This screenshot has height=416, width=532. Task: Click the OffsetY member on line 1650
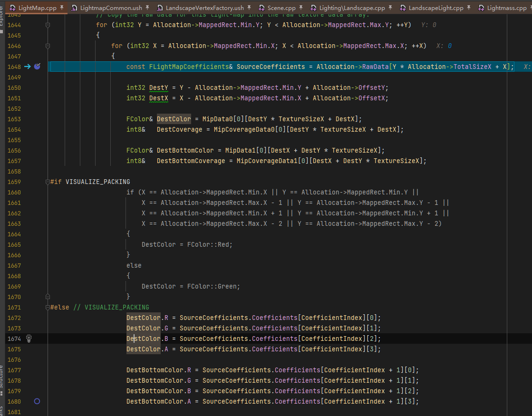371,88
